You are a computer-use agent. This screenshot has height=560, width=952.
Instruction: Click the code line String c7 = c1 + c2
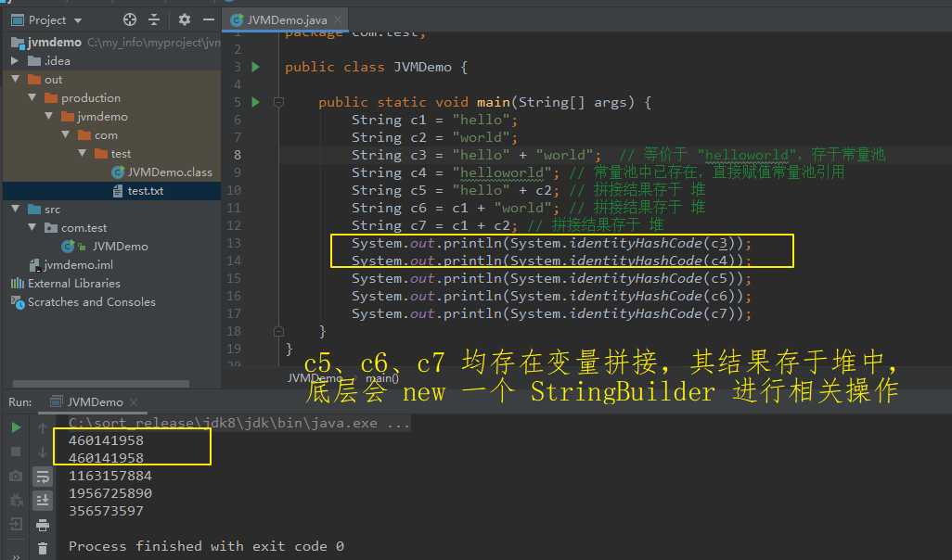(x=435, y=225)
